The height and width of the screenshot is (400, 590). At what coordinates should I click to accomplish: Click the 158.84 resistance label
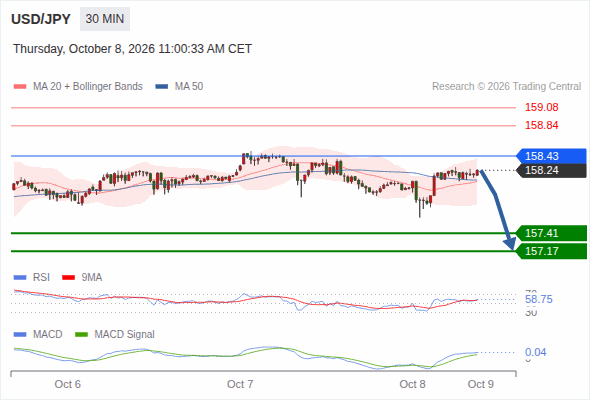click(x=541, y=125)
